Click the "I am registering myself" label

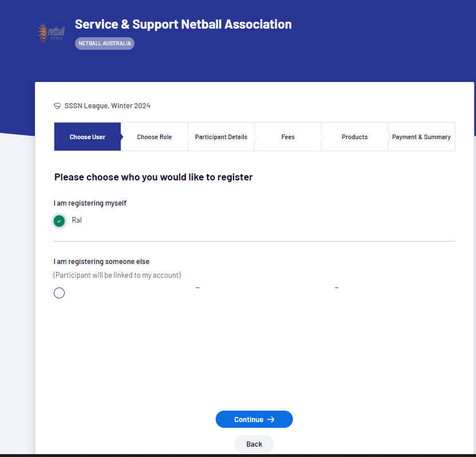click(90, 203)
